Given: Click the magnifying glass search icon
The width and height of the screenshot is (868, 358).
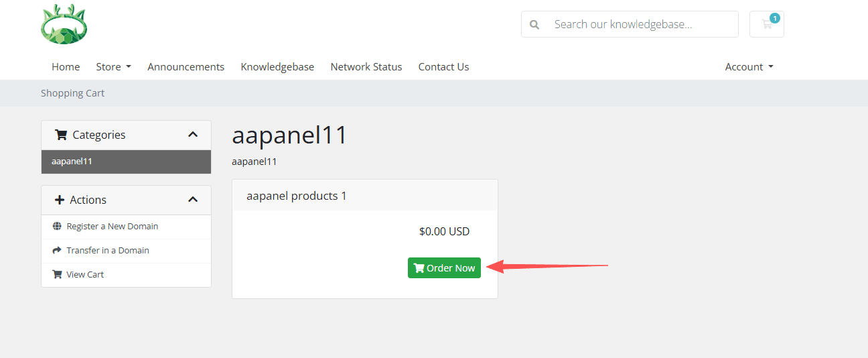Looking at the screenshot, I should [x=534, y=24].
